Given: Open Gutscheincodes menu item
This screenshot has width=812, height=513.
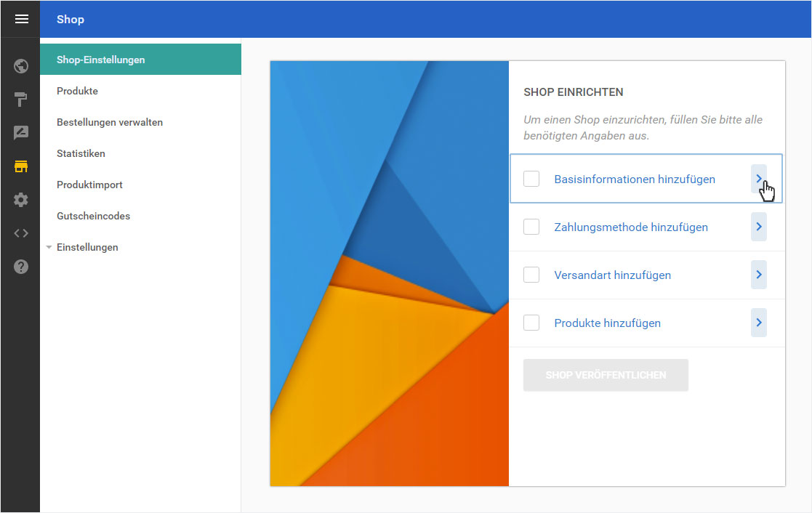Looking at the screenshot, I should click(x=140, y=216).
